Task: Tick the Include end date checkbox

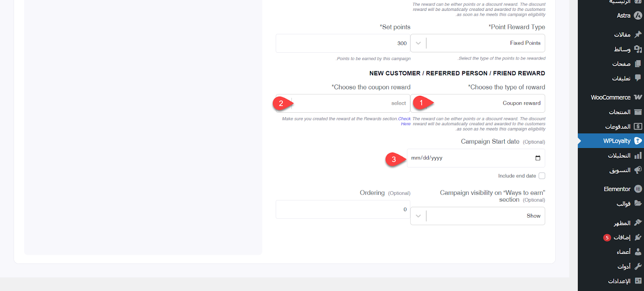Action: [x=542, y=176]
